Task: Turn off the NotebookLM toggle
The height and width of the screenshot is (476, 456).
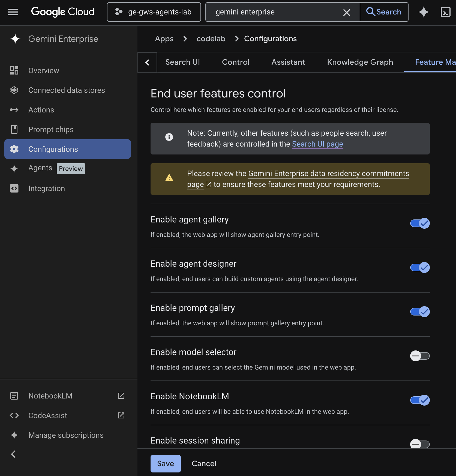Action: (420, 400)
